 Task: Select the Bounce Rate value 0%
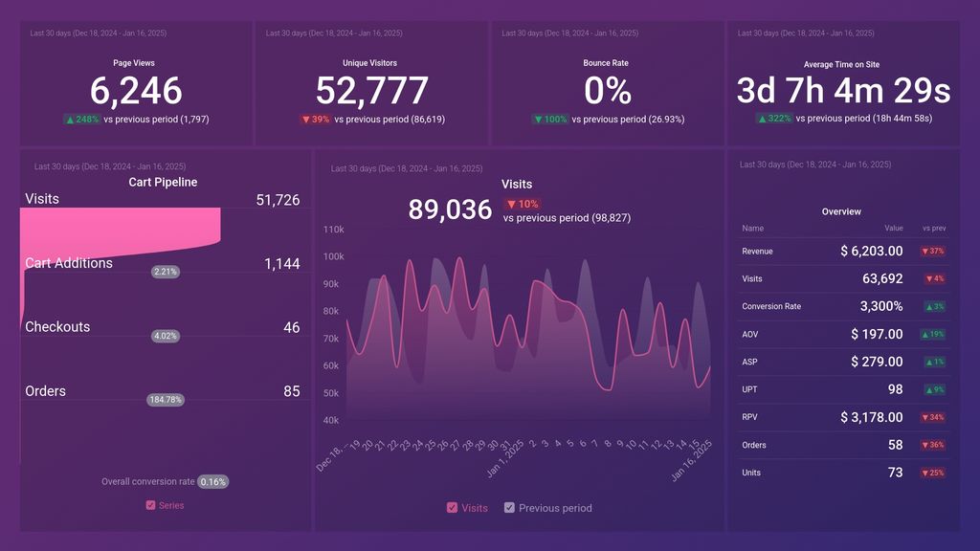[608, 91]
